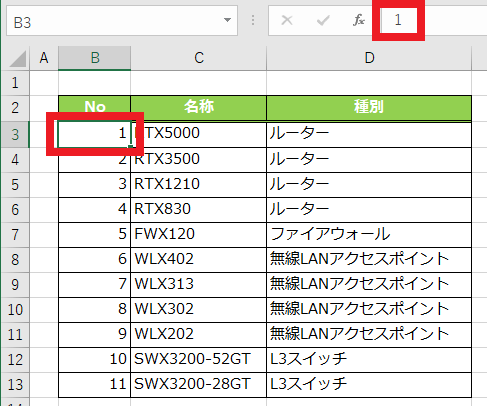
Task: Select row 12 header
Action: (x=15, y=360)
